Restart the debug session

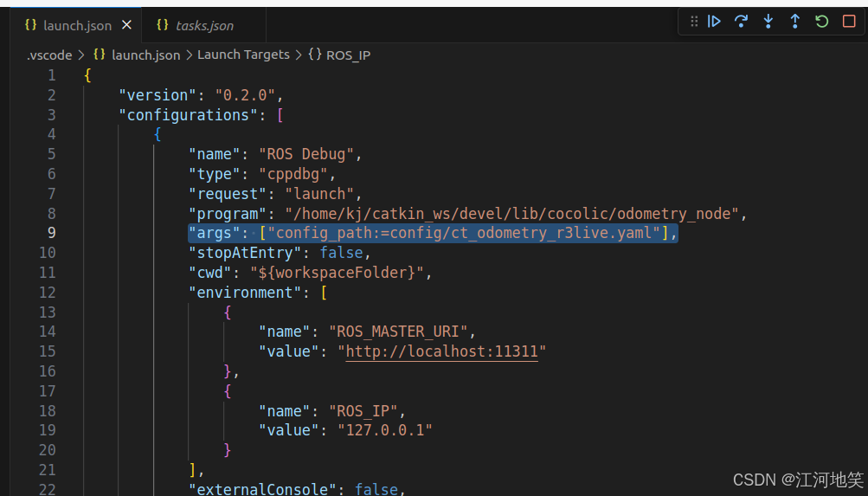point(822,22)
